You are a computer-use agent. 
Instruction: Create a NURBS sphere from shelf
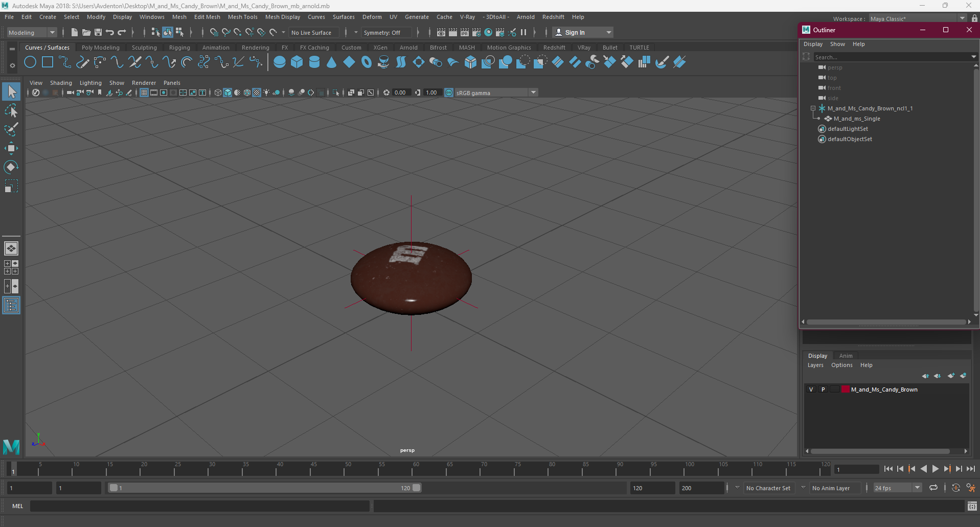(x=280, y=62)
